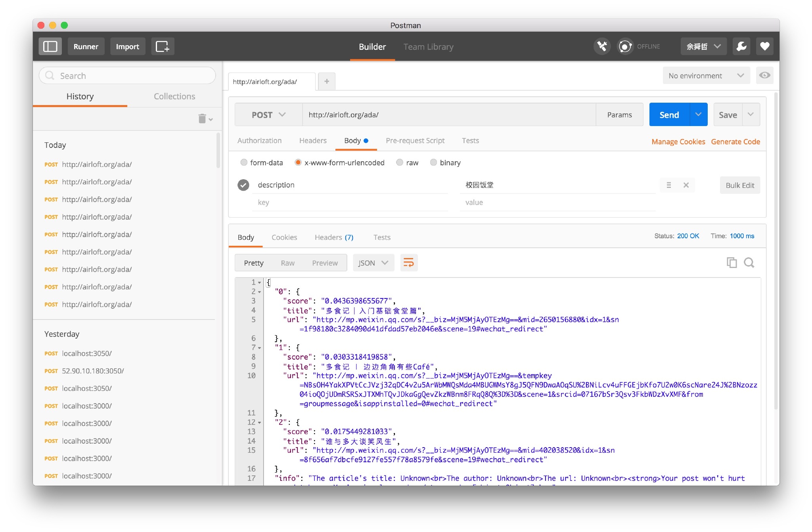Clear history with the trash icon
812x532 pixels.
tap(202, 119)
